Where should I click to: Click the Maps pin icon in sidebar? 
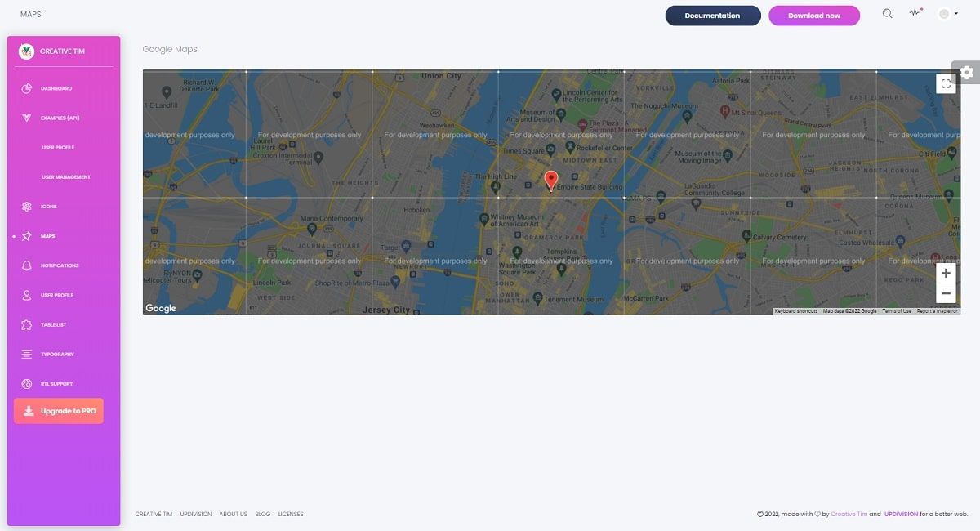coord(26,236)
